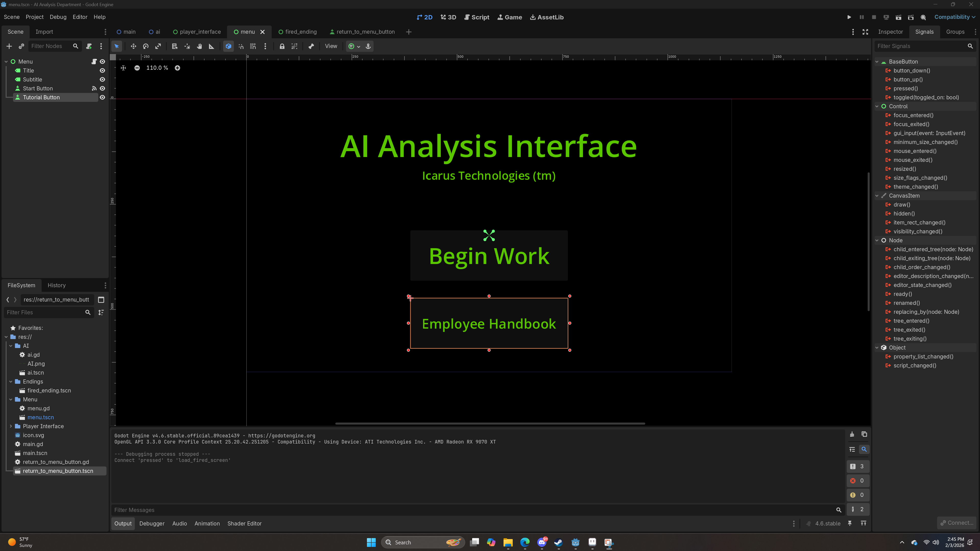Add a new child node
This screenshot has width=980, height=551.
[x=9, y=46]
